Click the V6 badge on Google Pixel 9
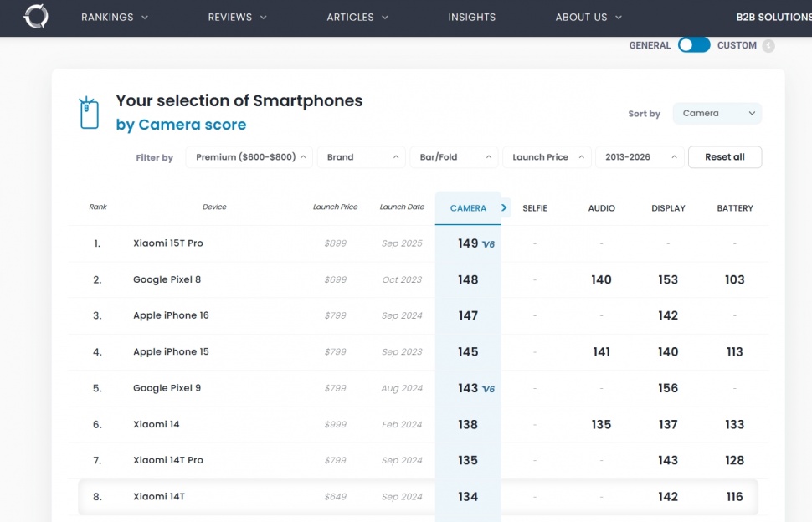Viewport: 812px width, 522px height. pyautogui.click(x=489, y=389)
